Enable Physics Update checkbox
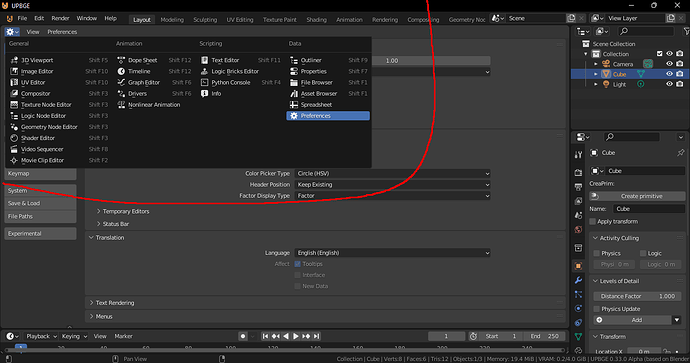 [x=597, y=309]
